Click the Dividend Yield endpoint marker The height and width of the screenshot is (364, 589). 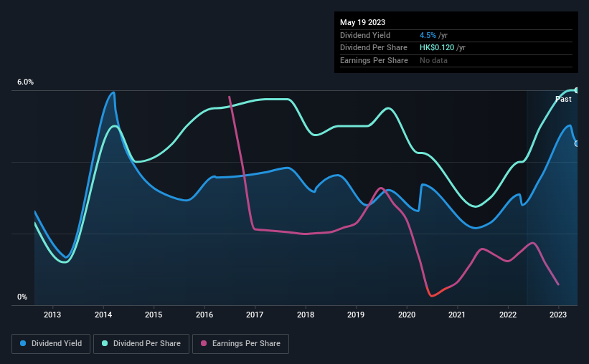576,144
